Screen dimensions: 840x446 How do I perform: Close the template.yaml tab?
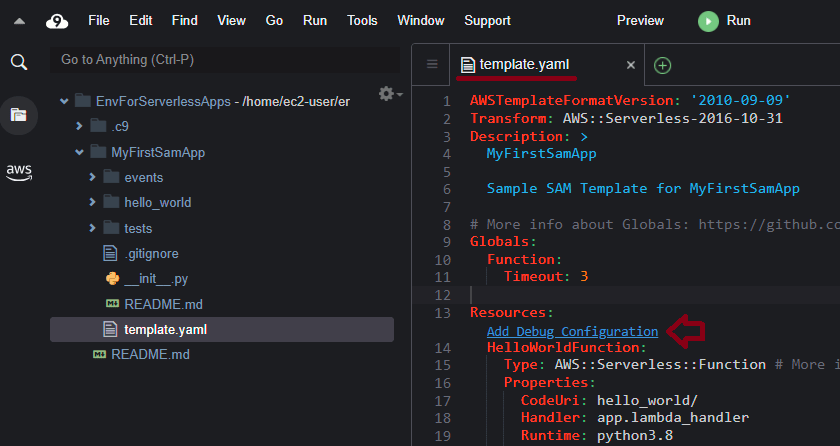coord(631,65)
